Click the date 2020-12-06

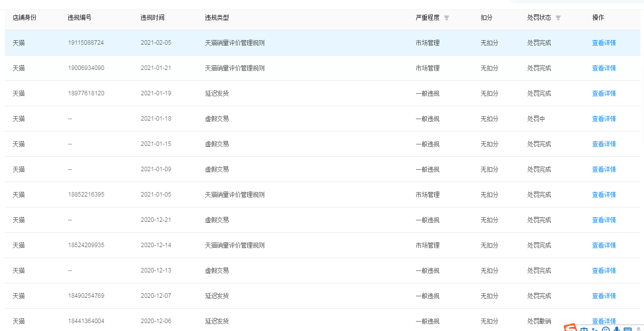156,321
